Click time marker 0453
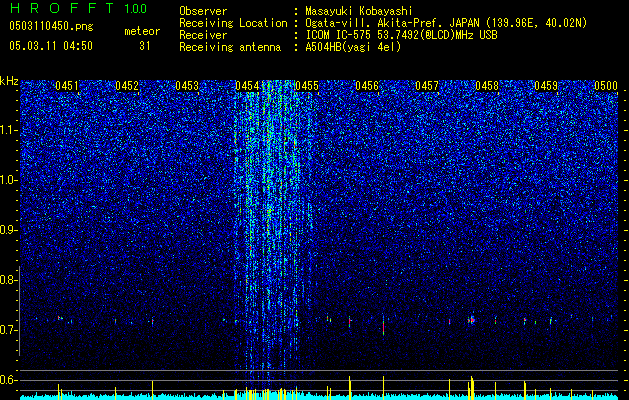Screen dimensions: 629x400 [187, 86]
